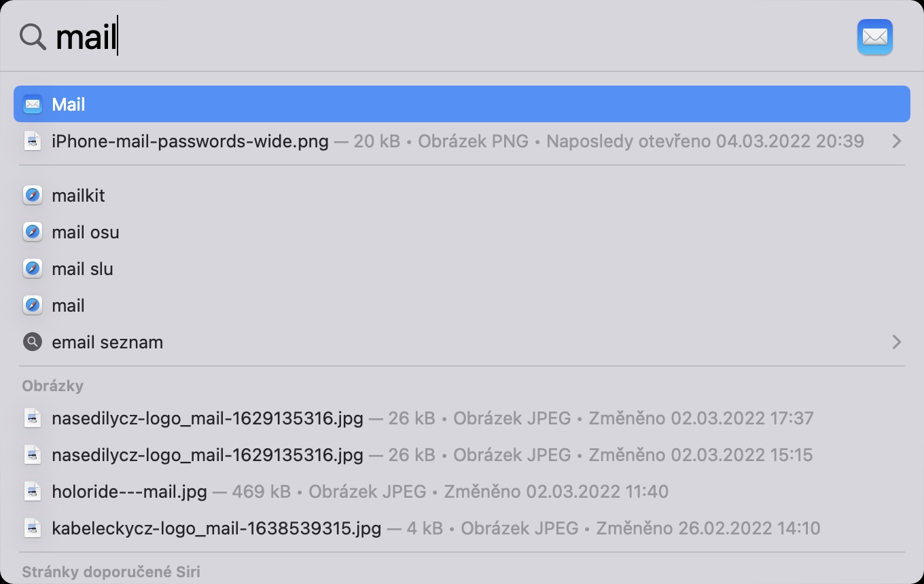Click the Safari icon beside mail osu
Viewport: 924px width, 584px height.
[32, 232]
